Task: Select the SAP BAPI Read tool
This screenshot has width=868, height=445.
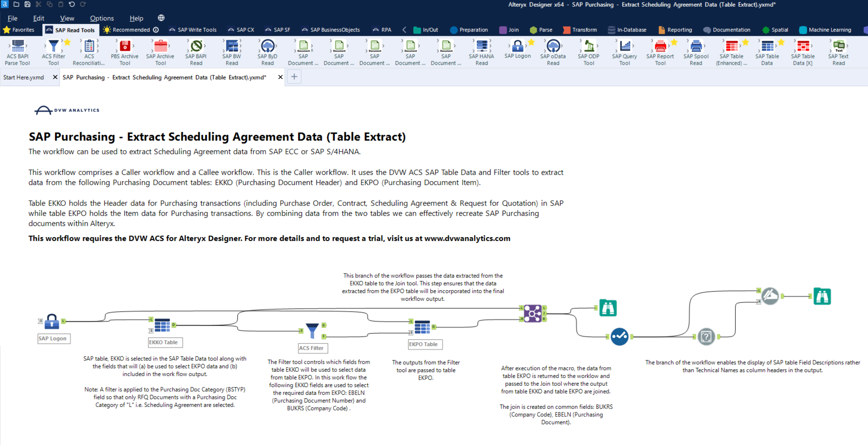Action: tap(196, 51)
